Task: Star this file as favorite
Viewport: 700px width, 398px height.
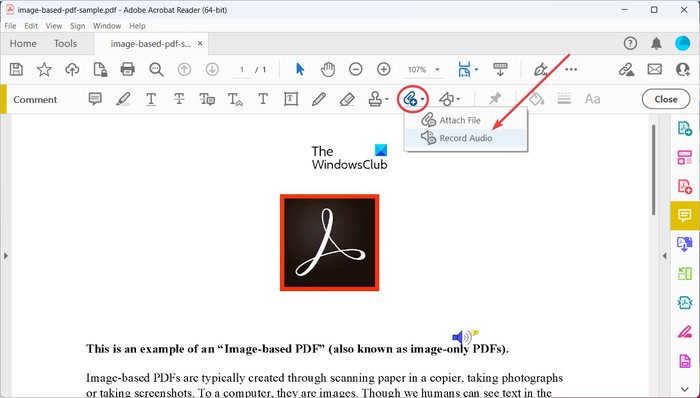Action: click(x=44, y=69)
